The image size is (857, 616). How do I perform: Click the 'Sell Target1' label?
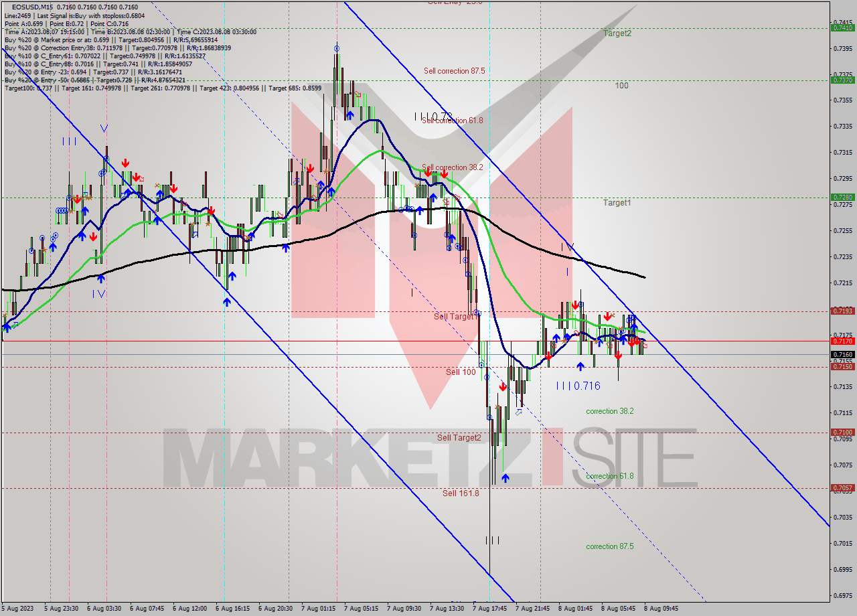pos(455,316)
